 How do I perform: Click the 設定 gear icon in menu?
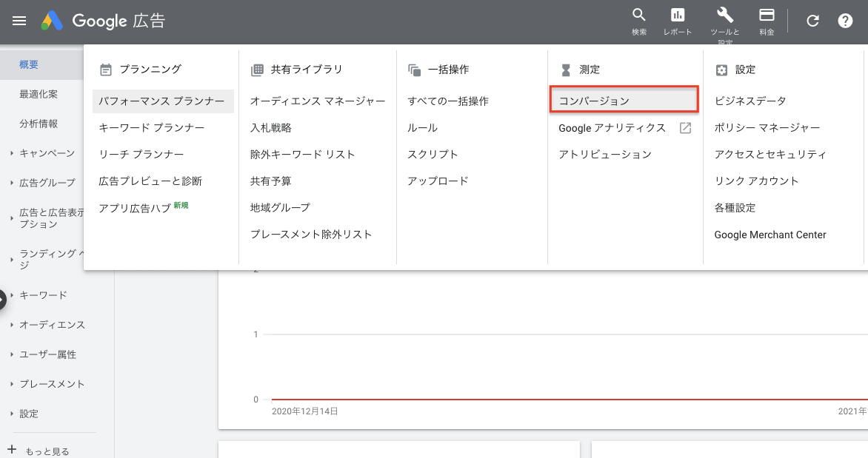click(x=721, y=70)
